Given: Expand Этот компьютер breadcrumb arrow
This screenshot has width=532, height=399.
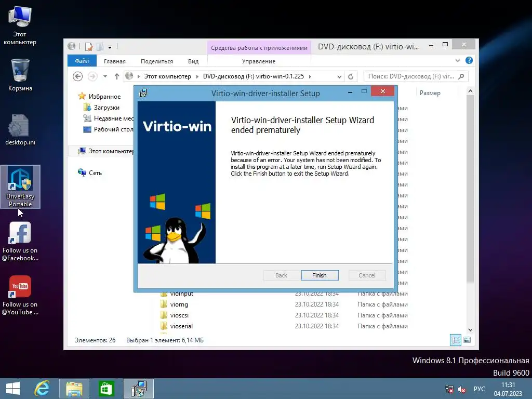Looking at the screenshot, I should pos(197,76).
